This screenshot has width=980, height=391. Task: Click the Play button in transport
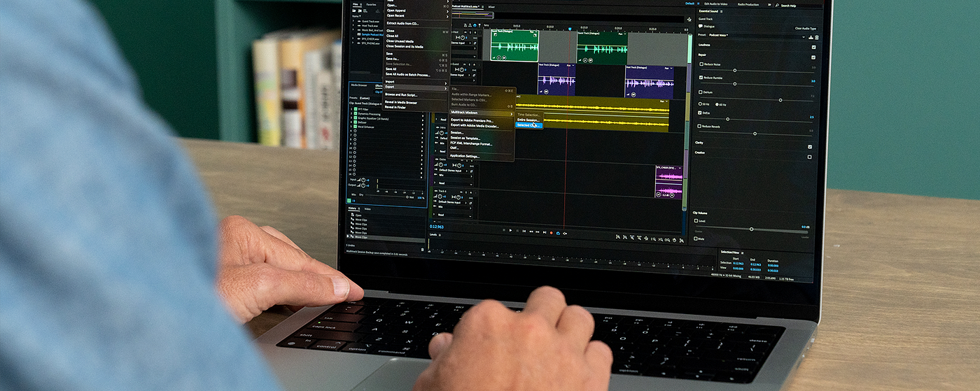(510, 230)
